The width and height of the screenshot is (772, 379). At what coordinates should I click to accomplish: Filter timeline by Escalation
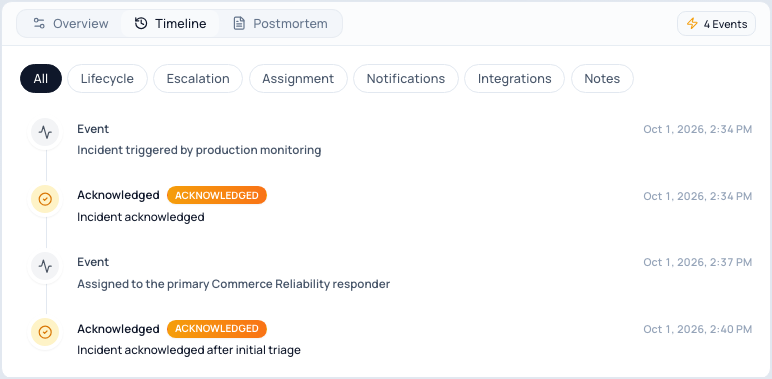[x=198, y=79]
